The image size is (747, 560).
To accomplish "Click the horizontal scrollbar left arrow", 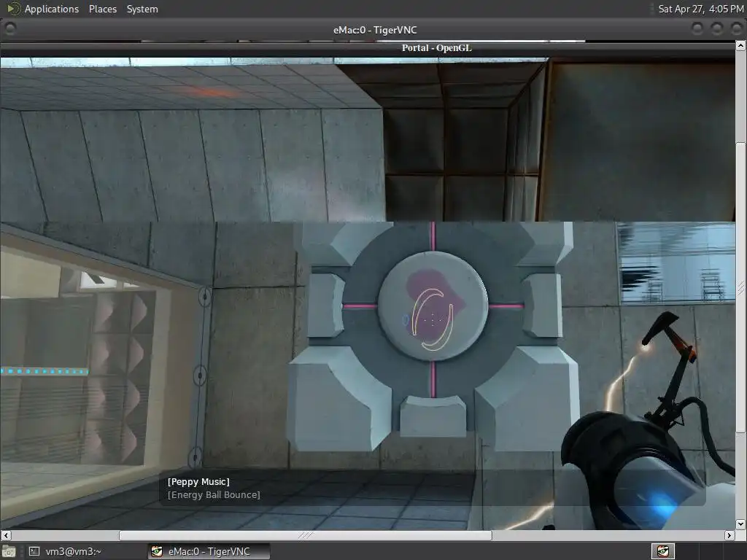I will coord(5,535).
